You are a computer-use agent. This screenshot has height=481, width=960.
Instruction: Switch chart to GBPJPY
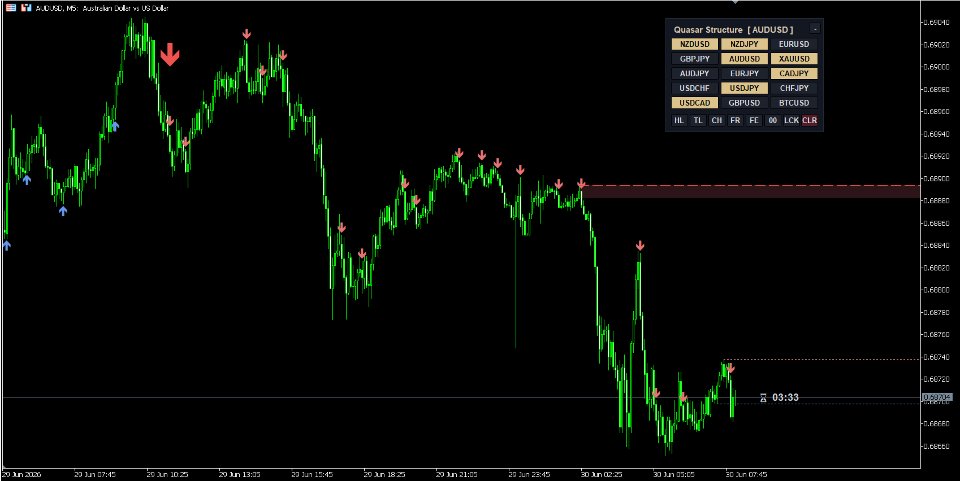coord(695,59)
